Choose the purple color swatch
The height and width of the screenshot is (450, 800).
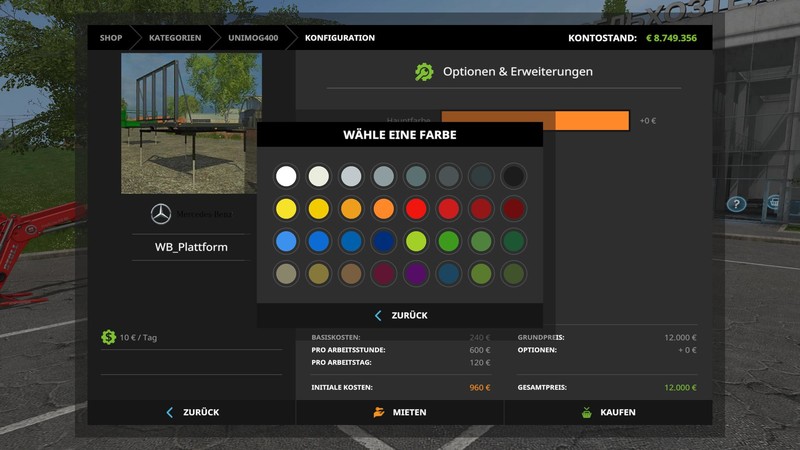(x=416, y=273)
